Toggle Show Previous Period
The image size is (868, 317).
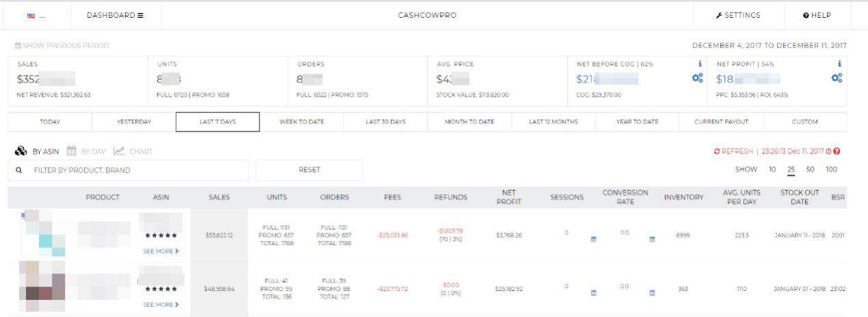click(x=62, y=46)
